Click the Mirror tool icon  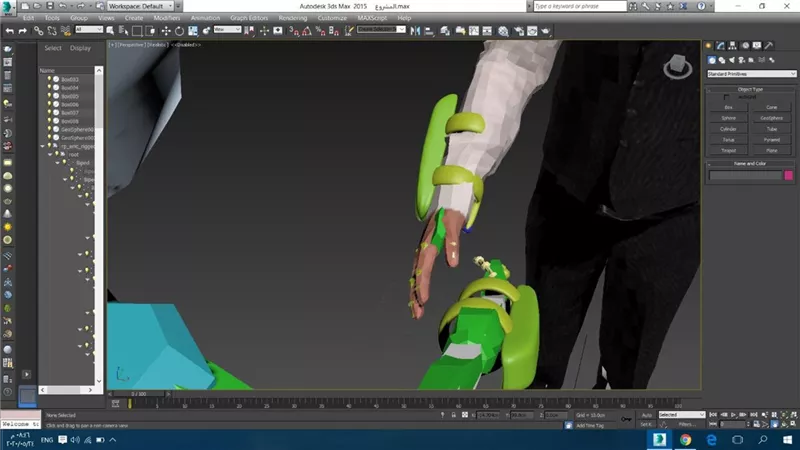[x=415, y=31]
